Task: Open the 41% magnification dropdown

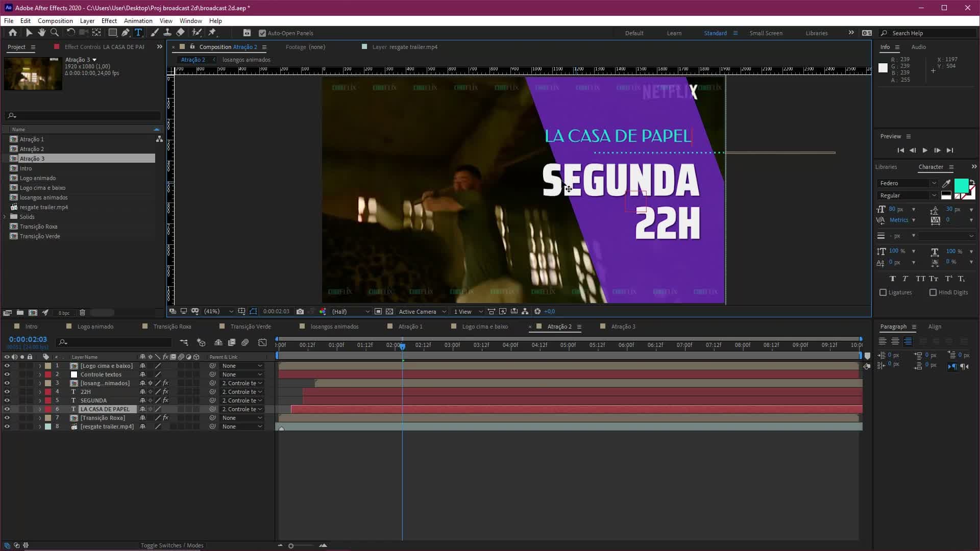Action: [218, 312]
